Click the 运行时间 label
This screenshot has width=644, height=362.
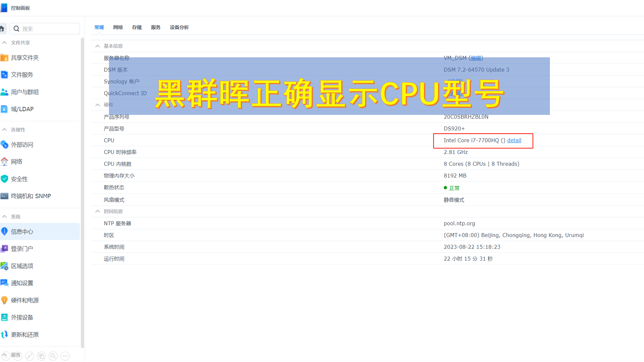114,259
